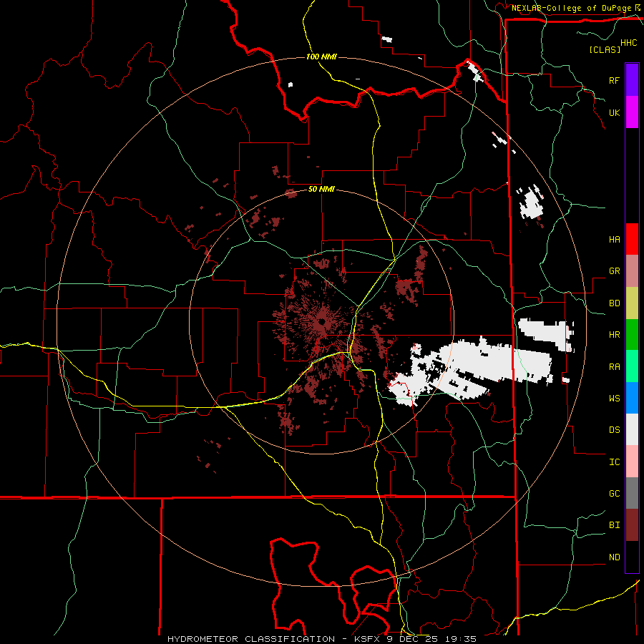Click the HA red legend swatch
644x644 pixels.
[632, 239]
